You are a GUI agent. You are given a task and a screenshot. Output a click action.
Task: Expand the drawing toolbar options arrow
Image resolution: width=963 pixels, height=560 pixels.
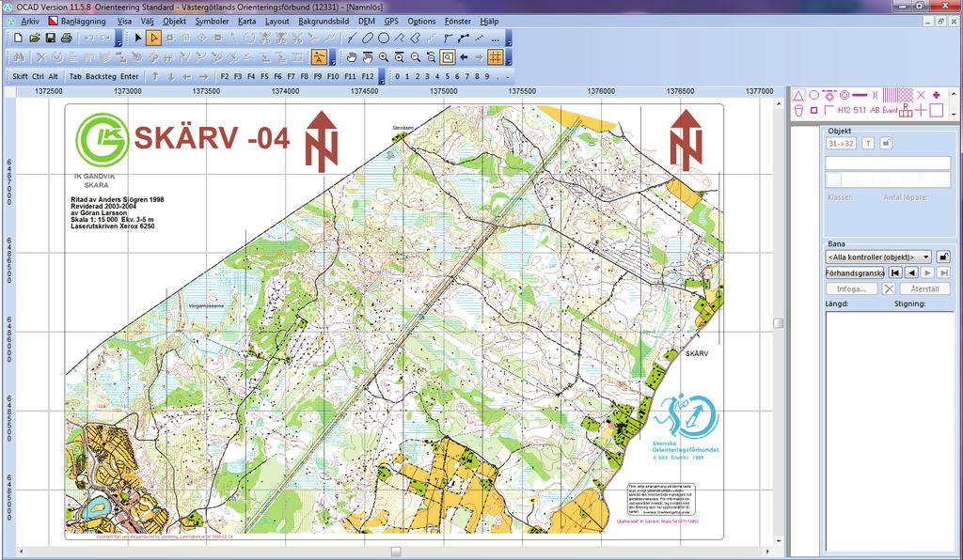[x=509, y=39]
